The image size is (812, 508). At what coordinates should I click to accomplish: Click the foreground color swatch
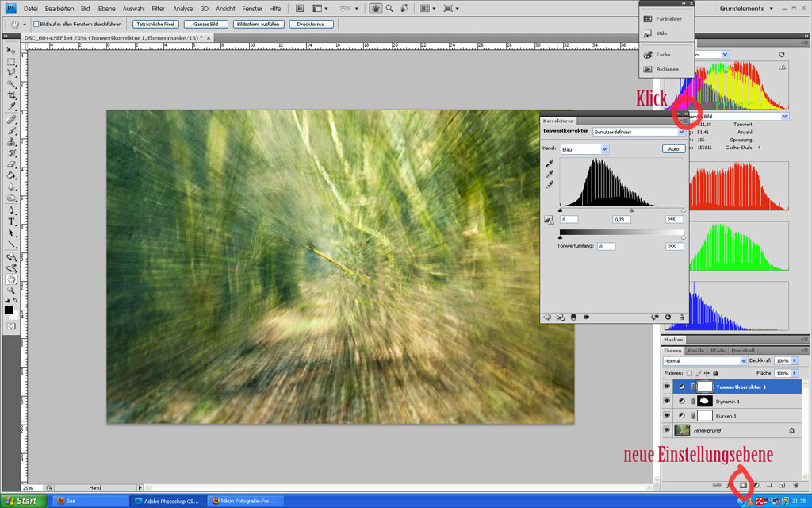(9, 310)
